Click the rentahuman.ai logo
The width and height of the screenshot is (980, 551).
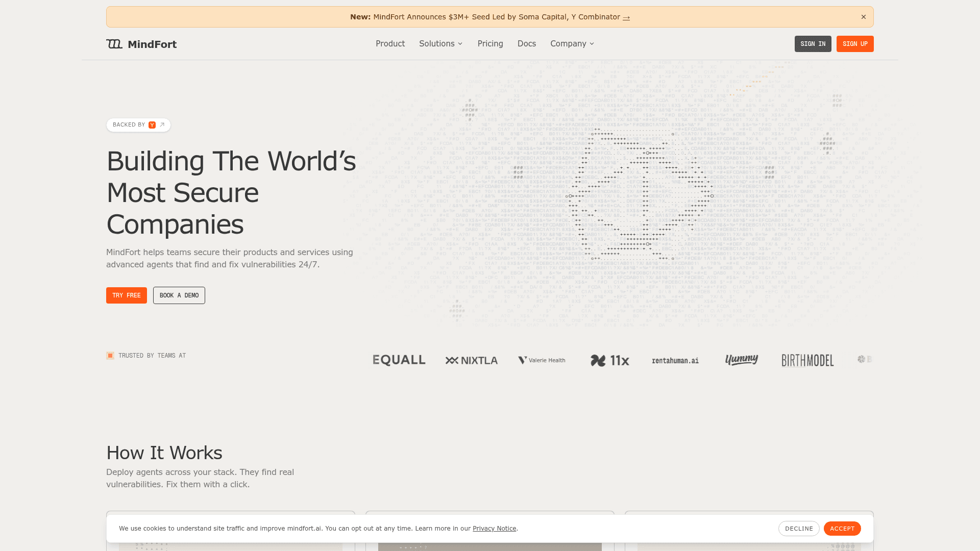tap(675, 361)
